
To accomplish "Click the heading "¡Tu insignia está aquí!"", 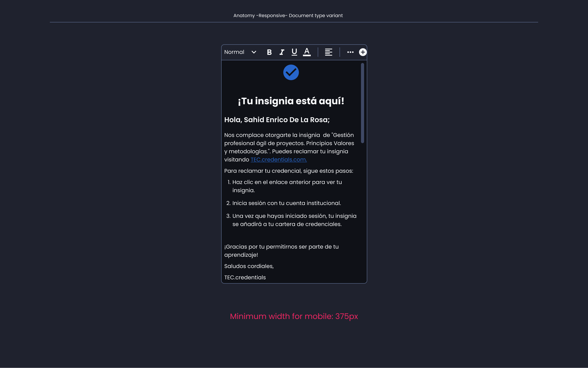I will coord(291,101).
